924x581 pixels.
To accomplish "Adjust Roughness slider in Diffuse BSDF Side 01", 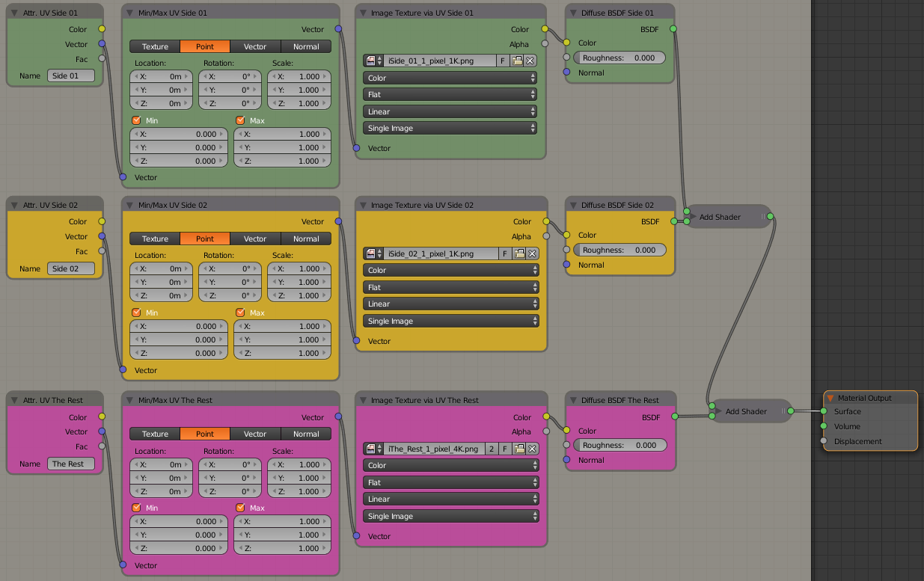I will 619,58.
